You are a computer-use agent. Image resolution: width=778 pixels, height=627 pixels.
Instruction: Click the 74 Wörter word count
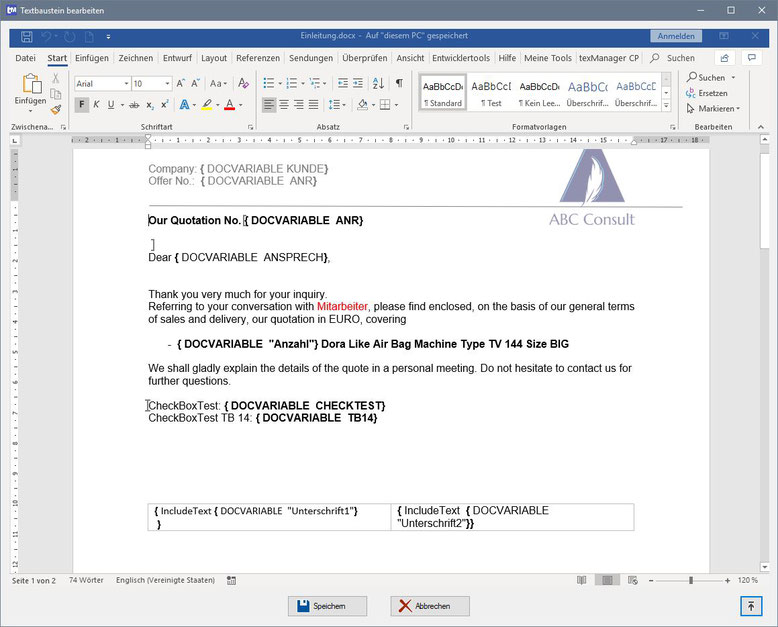(86, 580)
